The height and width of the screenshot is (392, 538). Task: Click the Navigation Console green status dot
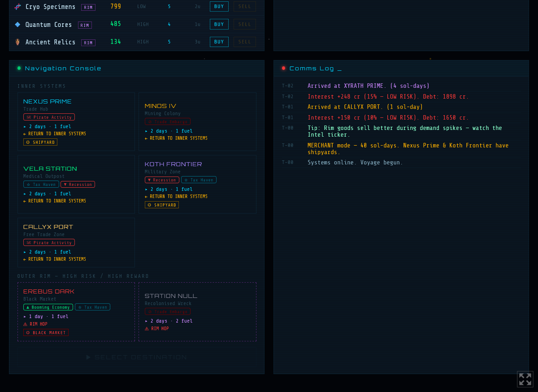[x=19, y=68]
